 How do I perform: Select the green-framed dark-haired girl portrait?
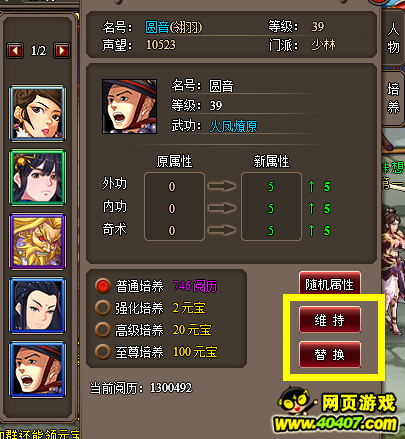coord(37,177)
